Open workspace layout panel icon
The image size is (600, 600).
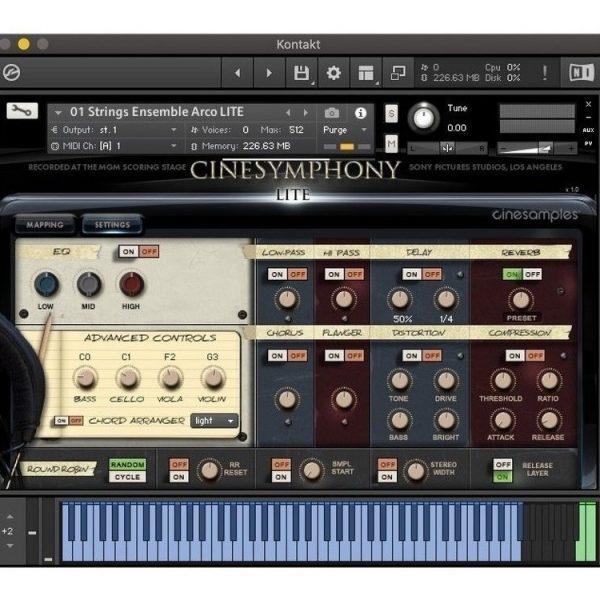366,73
